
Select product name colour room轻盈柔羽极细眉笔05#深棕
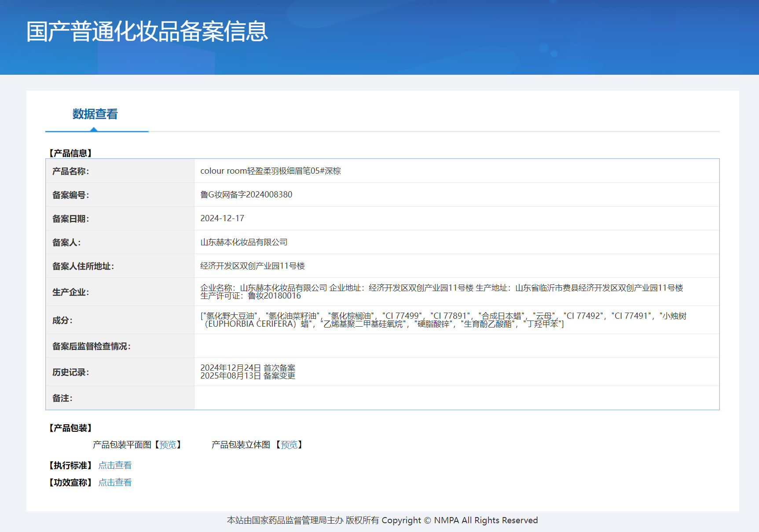click(271, 171)
